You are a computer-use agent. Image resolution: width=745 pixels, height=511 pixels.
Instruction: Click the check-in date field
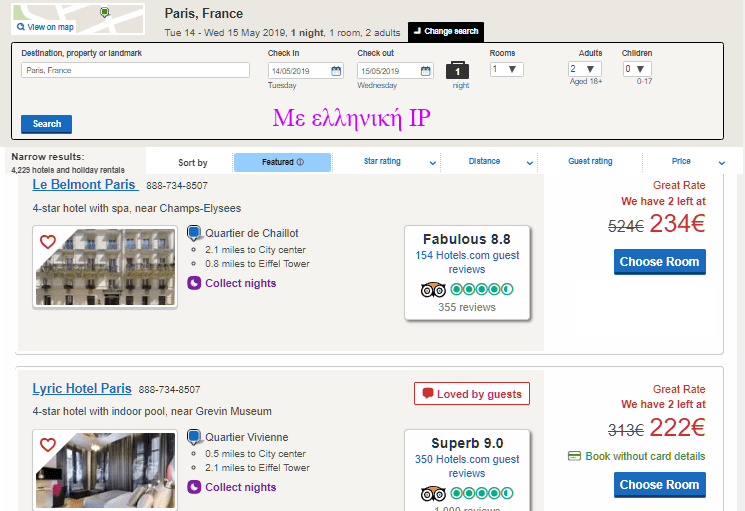click(305, 71)
